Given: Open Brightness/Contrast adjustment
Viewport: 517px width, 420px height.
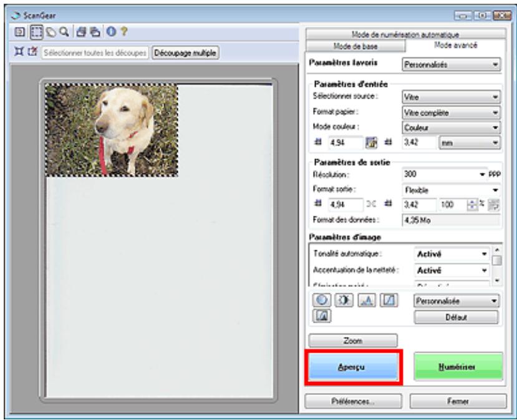Looking at the screenshot, I should pyautogui.click(x=344, y=300).
